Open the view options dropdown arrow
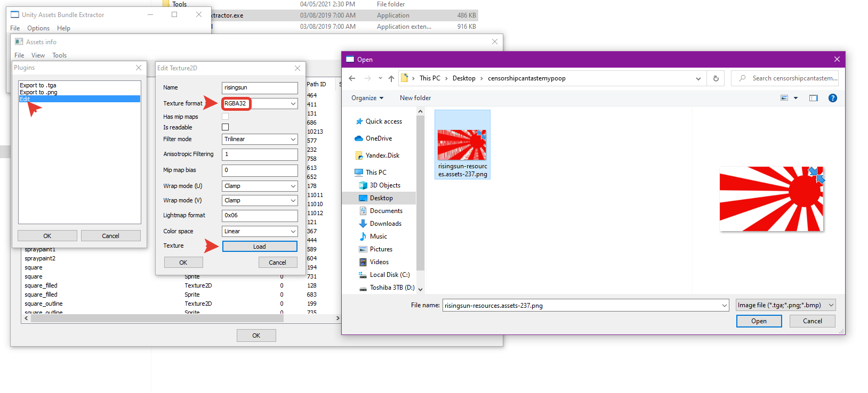Screen dimensions: 868x393 [x=796, y=98]
